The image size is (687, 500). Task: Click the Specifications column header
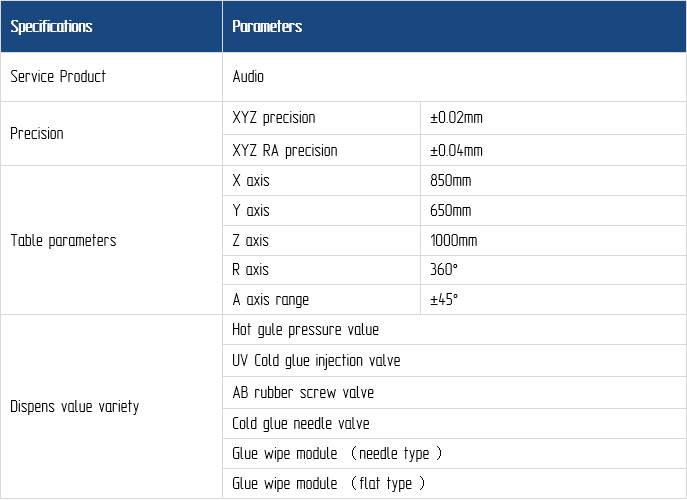click(111, 26)
